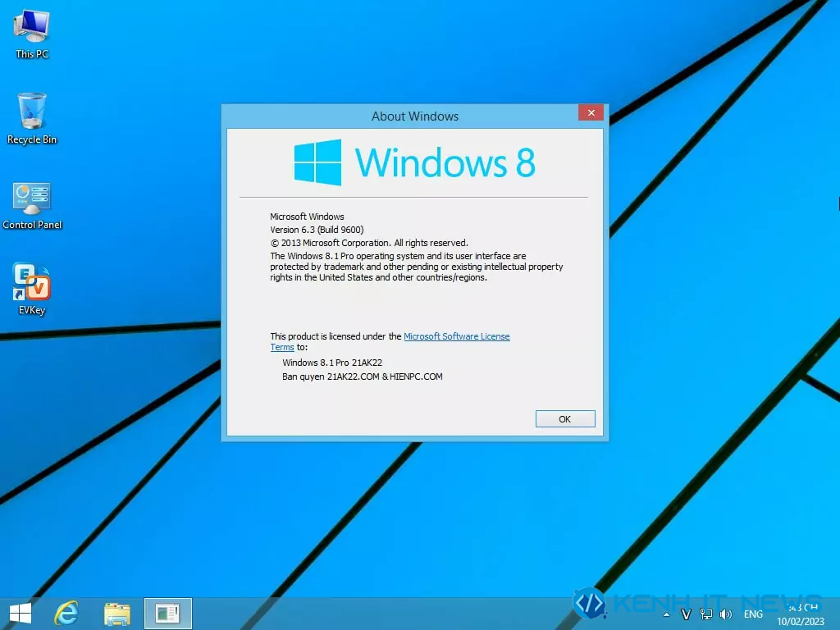Screen dimensions: 840x630
Task: Open the volume speaker tray icon
Action: point(726,614)
